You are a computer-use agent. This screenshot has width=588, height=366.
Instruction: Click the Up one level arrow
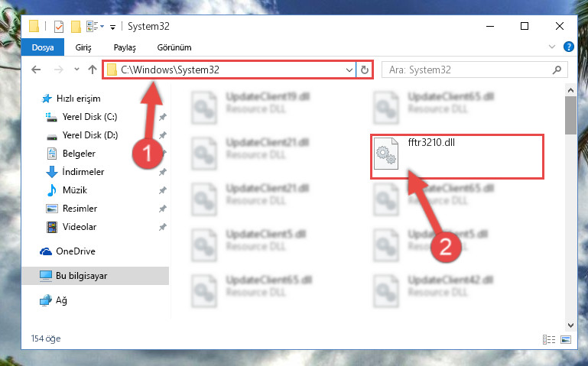[93, 70]
